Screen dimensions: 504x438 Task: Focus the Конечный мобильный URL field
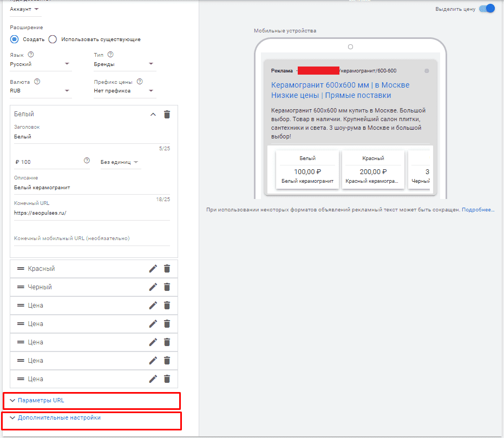point(92,238)
